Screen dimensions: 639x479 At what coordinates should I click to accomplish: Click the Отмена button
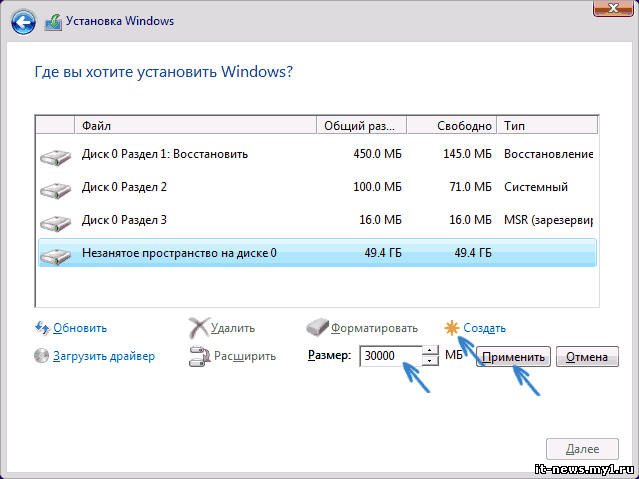tap(587, 357)
